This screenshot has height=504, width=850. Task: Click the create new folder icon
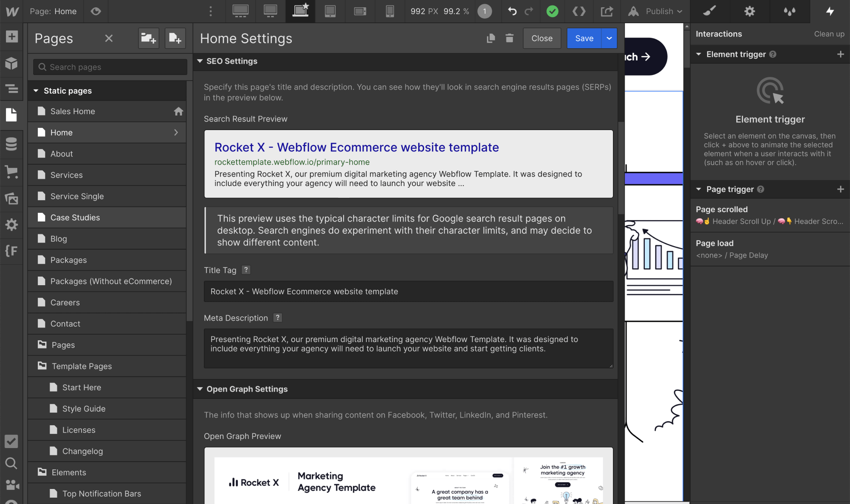[148, 38]
